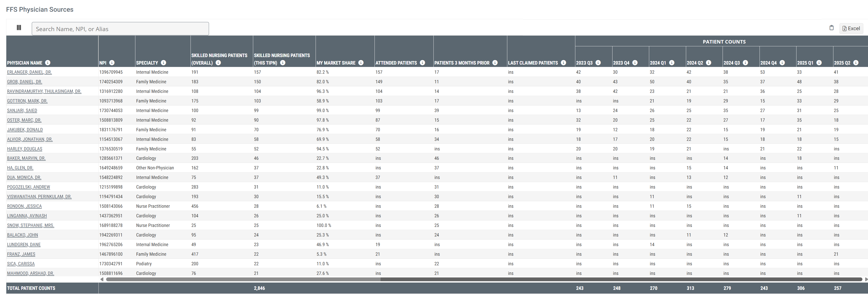
Task: Open ERLANGER, DANIEL, DR. physician link
Action: [x=29, y=72]
